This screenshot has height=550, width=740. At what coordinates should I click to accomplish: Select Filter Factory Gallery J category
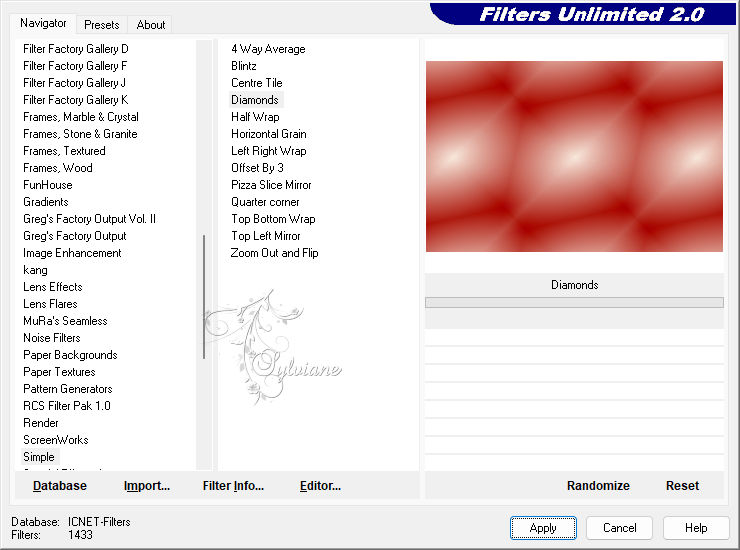coord(74,83)
